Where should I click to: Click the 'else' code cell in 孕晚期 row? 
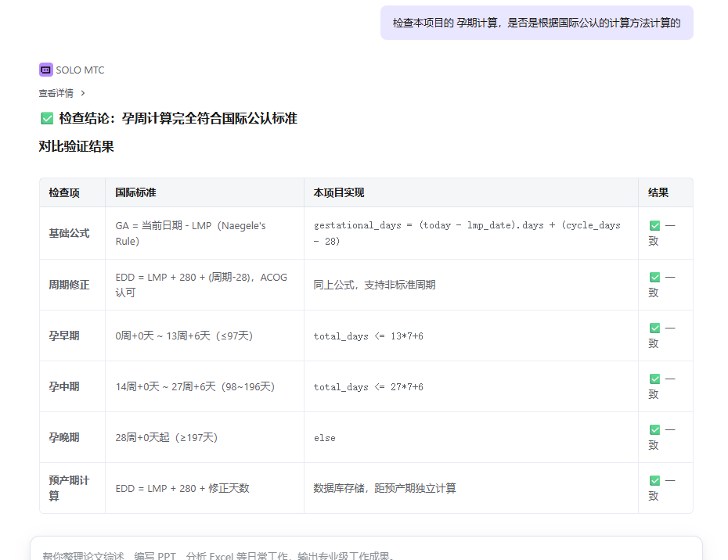coord(324,438)
